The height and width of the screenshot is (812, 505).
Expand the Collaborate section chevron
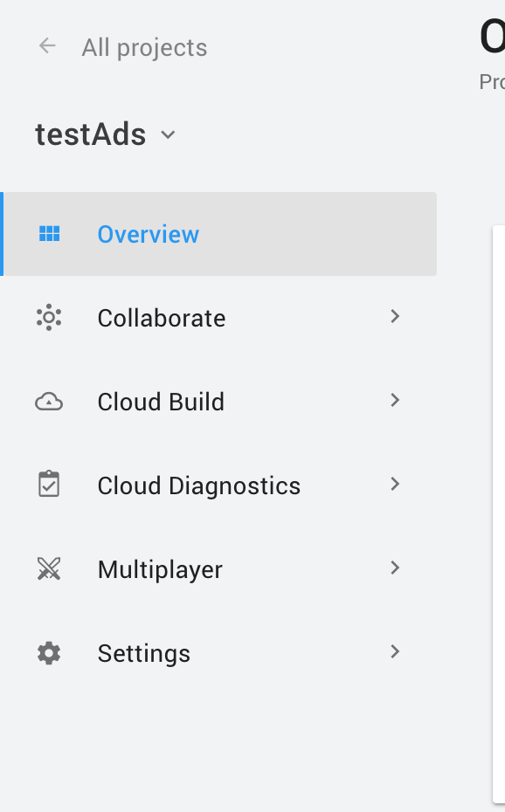395,316
